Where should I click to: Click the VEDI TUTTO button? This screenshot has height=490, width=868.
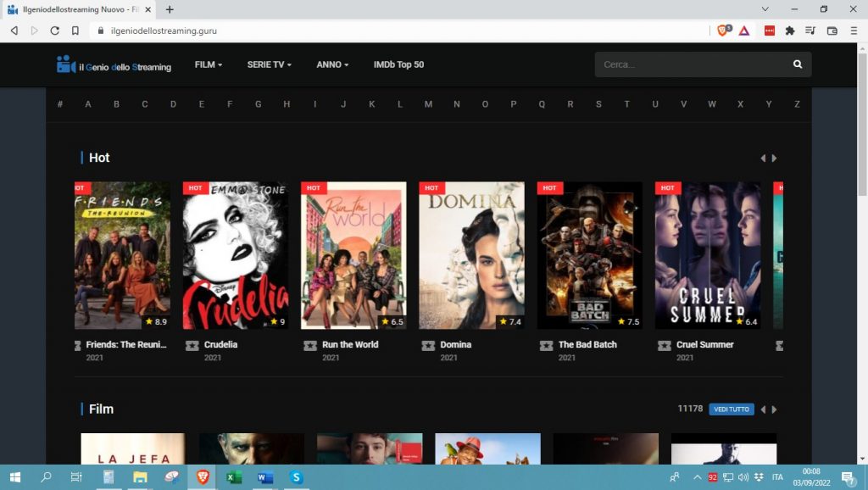point(731,409)
